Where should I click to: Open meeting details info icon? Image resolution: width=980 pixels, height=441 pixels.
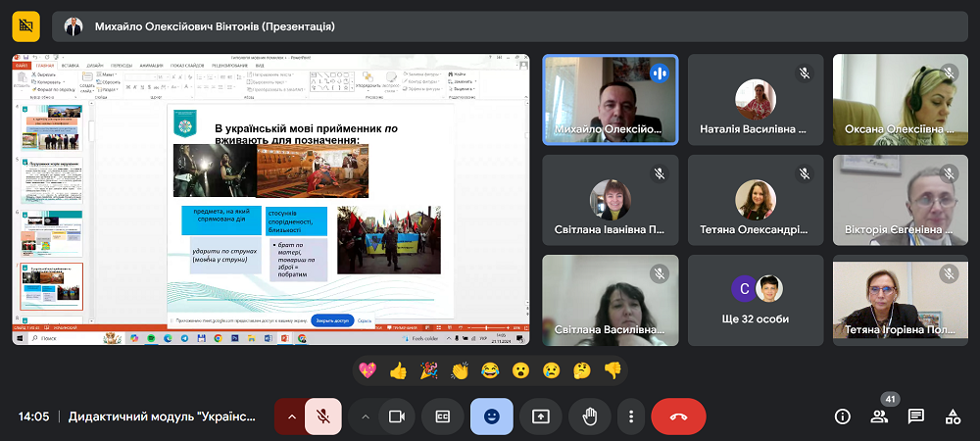point(842,416)
